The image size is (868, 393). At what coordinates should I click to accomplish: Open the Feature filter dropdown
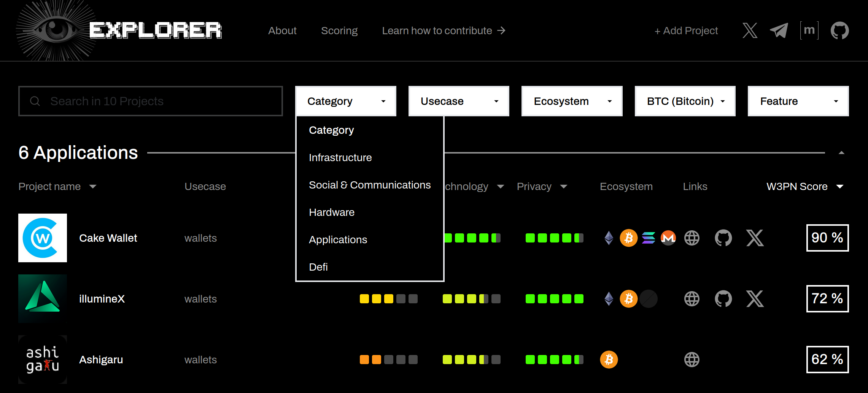pos(798,101)
